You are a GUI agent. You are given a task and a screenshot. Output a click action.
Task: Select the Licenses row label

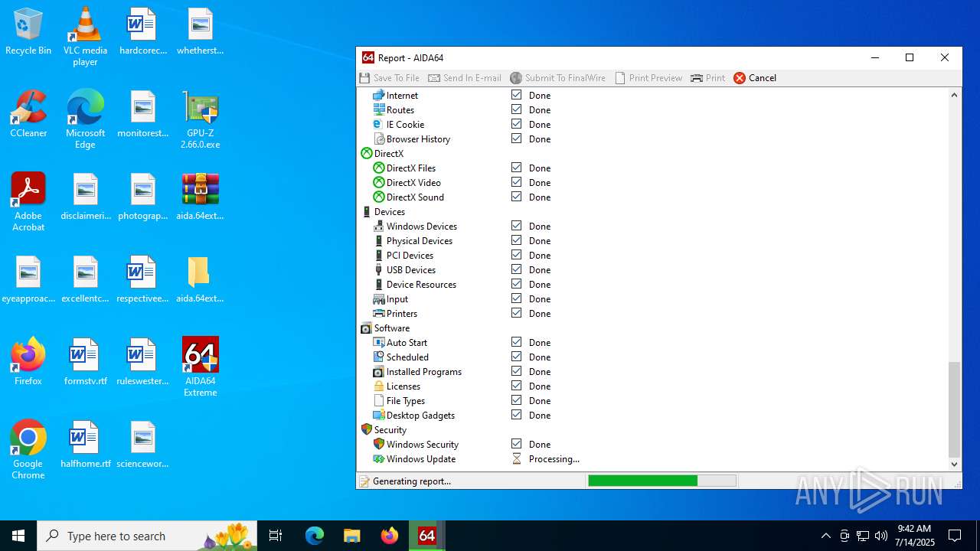pos(403,386)
